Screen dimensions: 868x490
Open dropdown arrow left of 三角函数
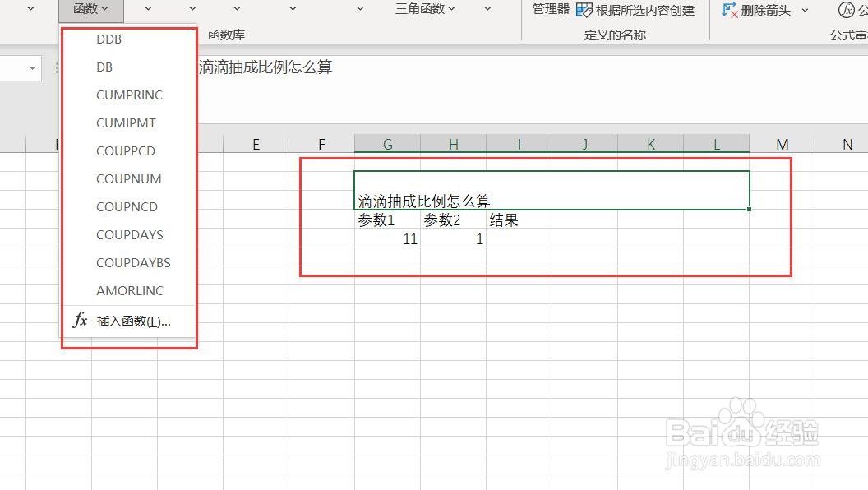[360, 9]
